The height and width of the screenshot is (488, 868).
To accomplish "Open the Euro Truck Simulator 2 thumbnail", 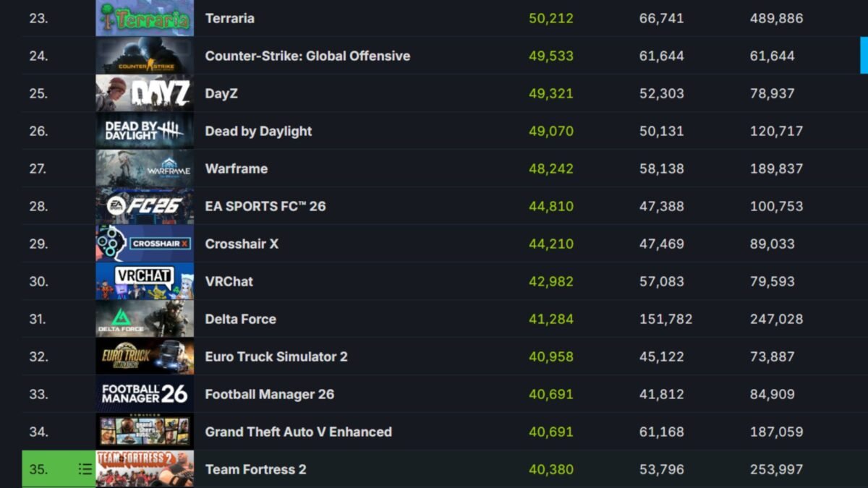I will 145,356.
